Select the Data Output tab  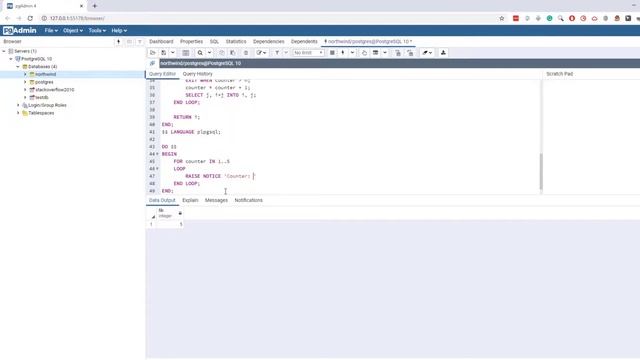point(162,200)
